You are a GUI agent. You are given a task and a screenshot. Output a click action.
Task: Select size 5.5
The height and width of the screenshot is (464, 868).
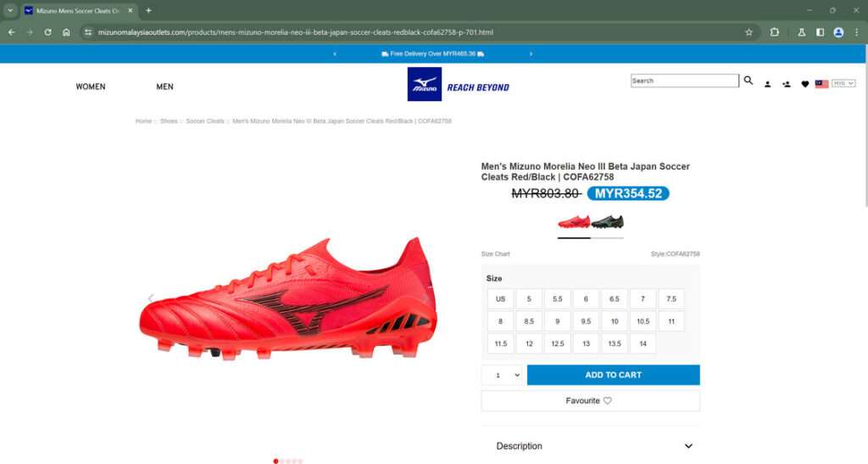click(558, 299)
